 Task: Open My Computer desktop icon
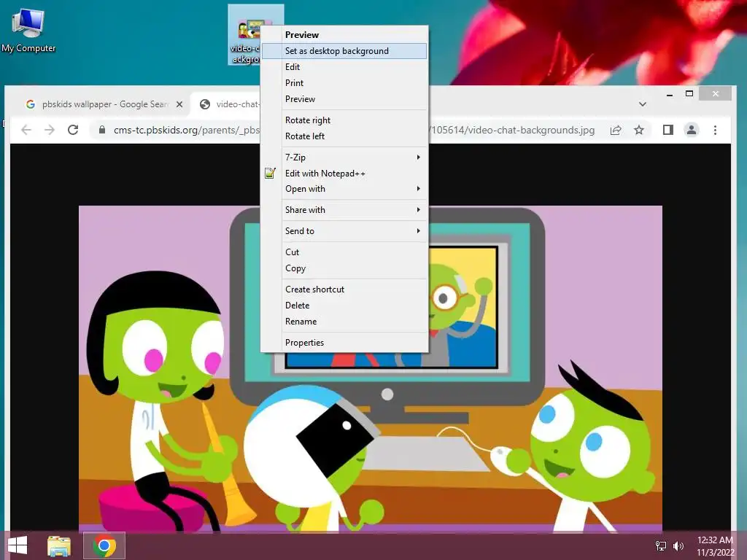(28, 30)
